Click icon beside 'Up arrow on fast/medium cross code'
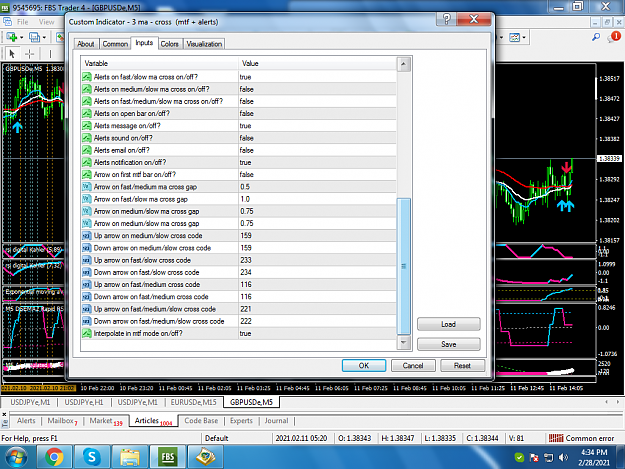 coord(87,285)
